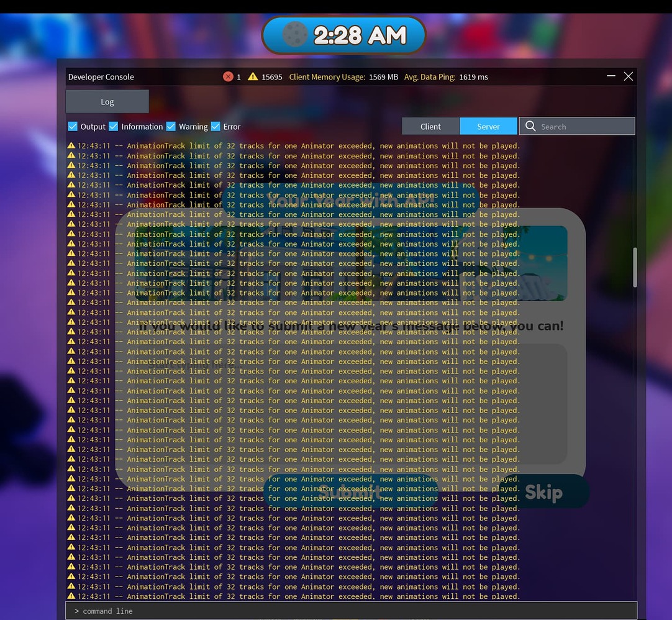Select the Server log view
Image resolution: width=672 pixels, height=620 pixels.
tap(489, 127)
